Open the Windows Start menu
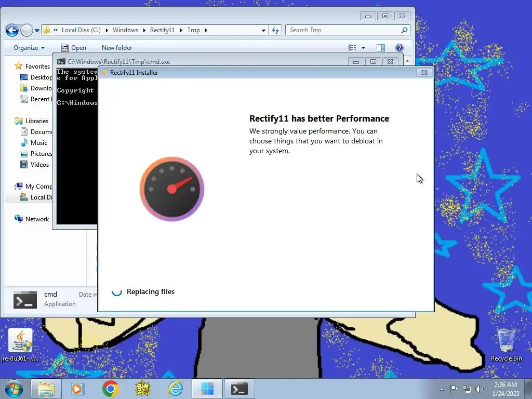The width and height of the screenshot is (532, 399). (x=14, y=389)
